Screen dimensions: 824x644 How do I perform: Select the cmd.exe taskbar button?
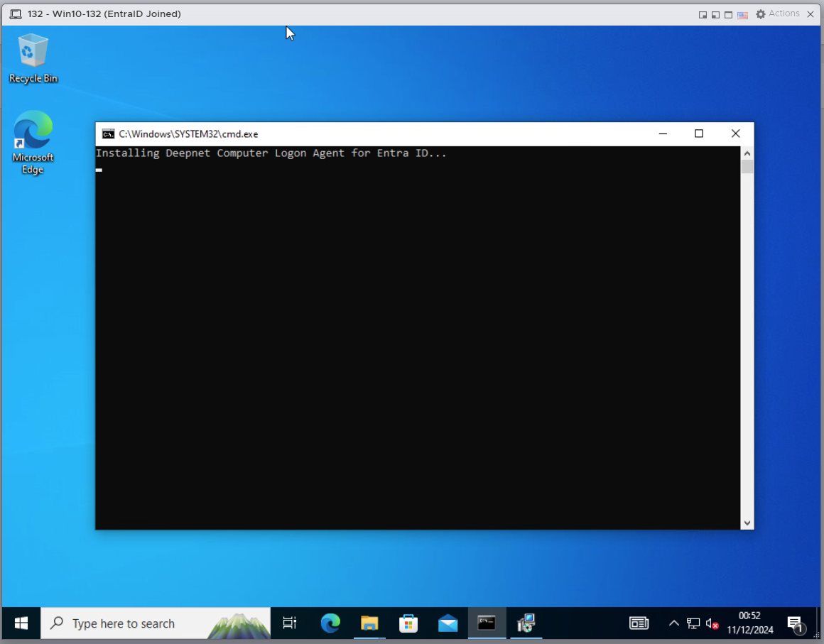click(487, 623)
